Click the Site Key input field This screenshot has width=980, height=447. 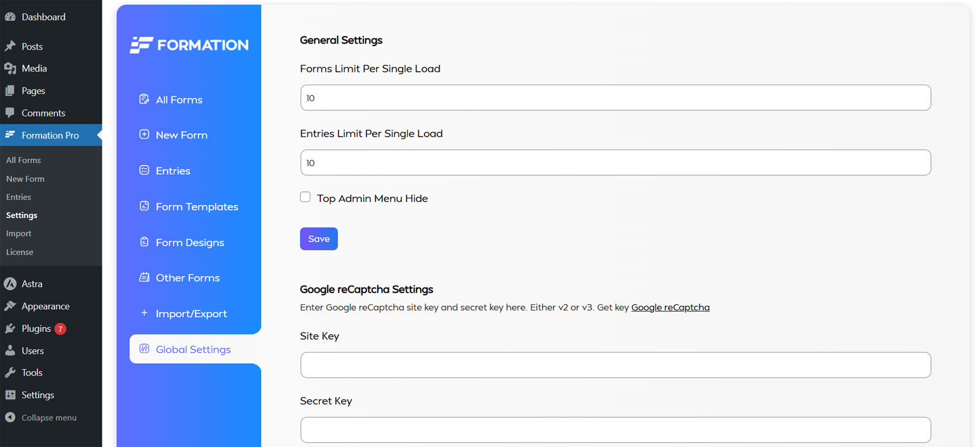click(x=616, y=365)
